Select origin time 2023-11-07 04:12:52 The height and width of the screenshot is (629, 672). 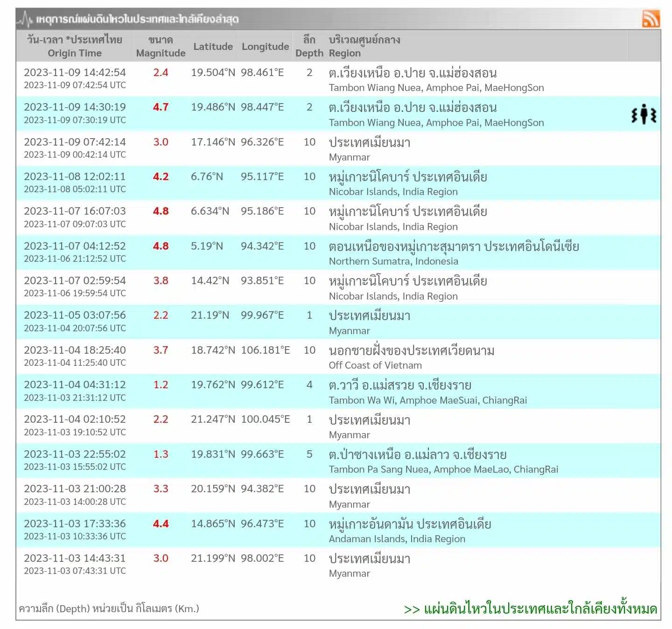[x=75, y=246]
